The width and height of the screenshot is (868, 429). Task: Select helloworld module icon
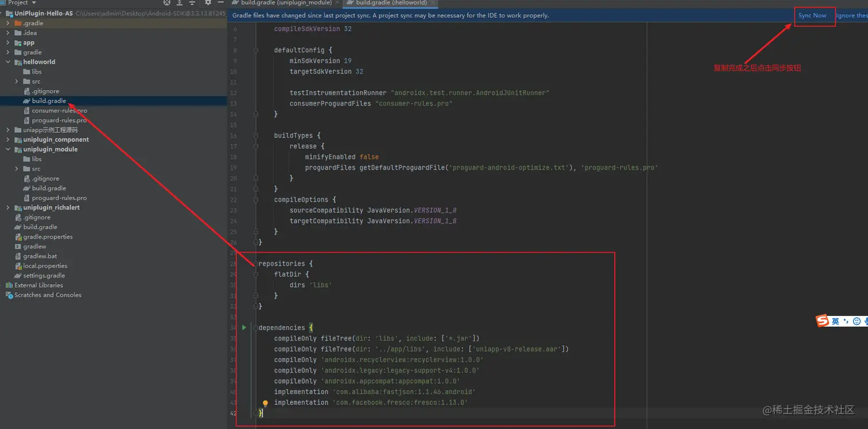point(18,62)
